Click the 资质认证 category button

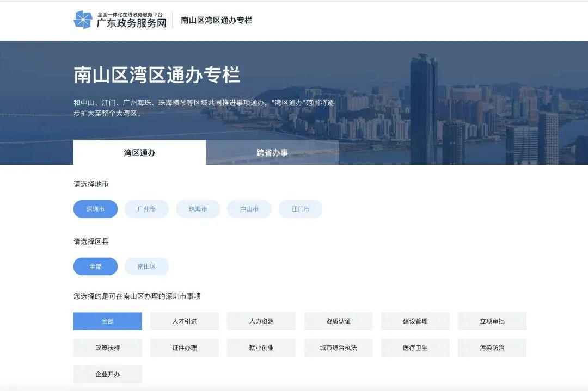coord(338,321)
